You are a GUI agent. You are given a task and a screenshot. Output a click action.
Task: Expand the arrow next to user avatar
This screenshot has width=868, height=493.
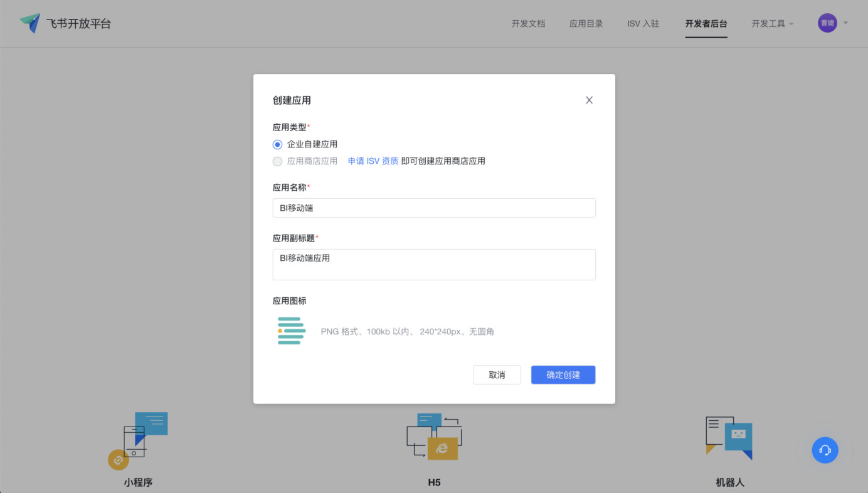pyautogui.click(x=845, y=23)
